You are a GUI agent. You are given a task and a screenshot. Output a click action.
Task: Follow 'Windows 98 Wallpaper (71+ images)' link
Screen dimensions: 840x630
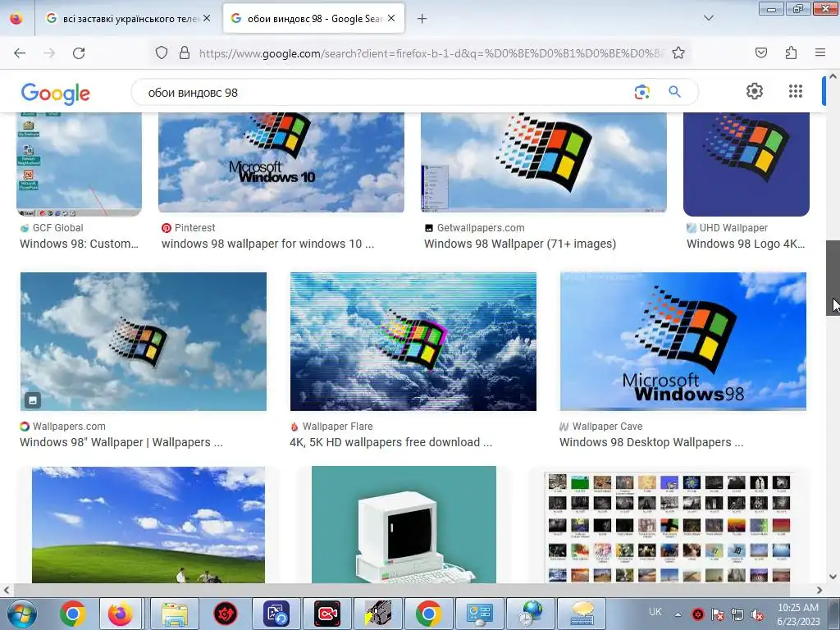(x=520, y=244)
